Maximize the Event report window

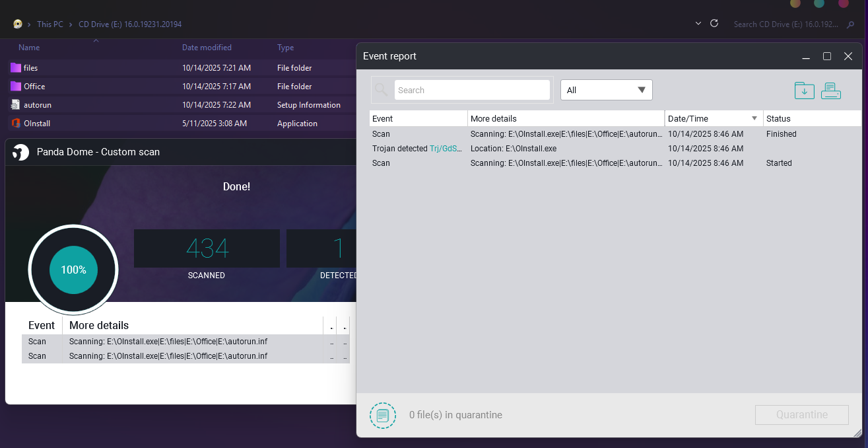[x=826, y=56]
